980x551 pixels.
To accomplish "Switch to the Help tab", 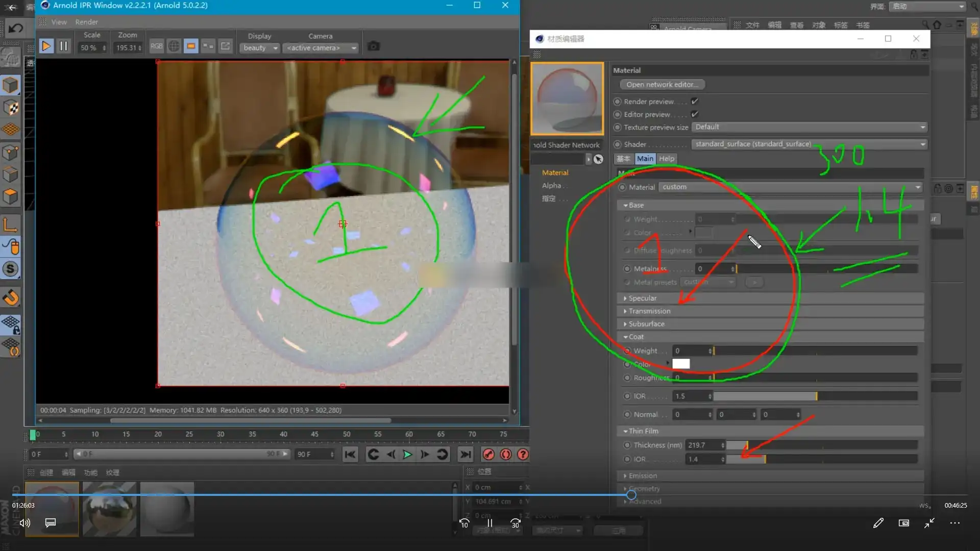I will click(x=666, y=159).
